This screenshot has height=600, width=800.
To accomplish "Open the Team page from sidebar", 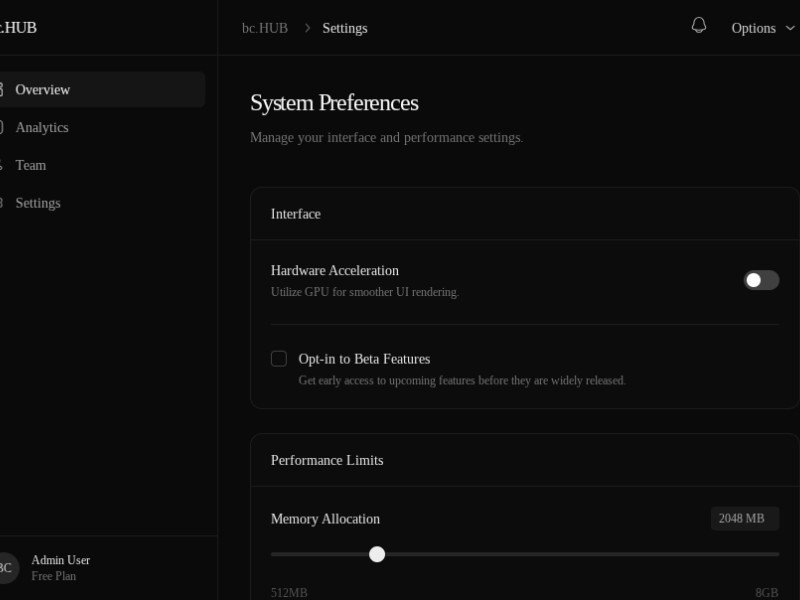I will pos(31,165).
